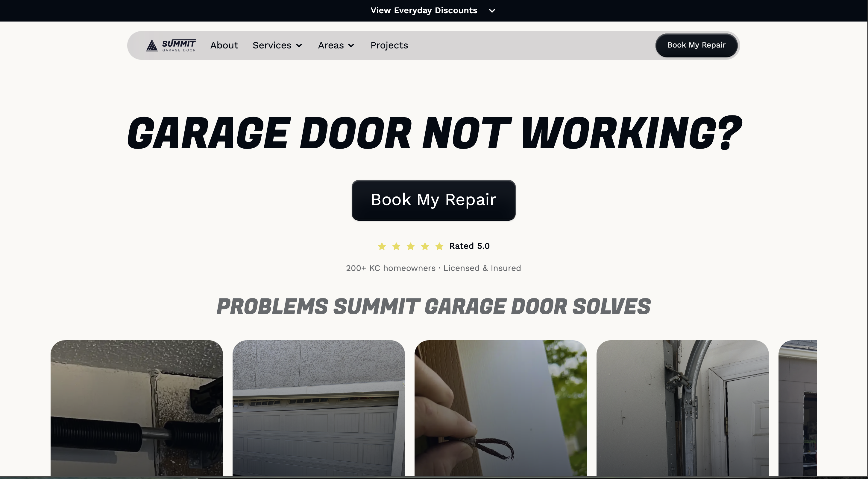
Task: Navigate to the Projects page
Action: (389, 45)
